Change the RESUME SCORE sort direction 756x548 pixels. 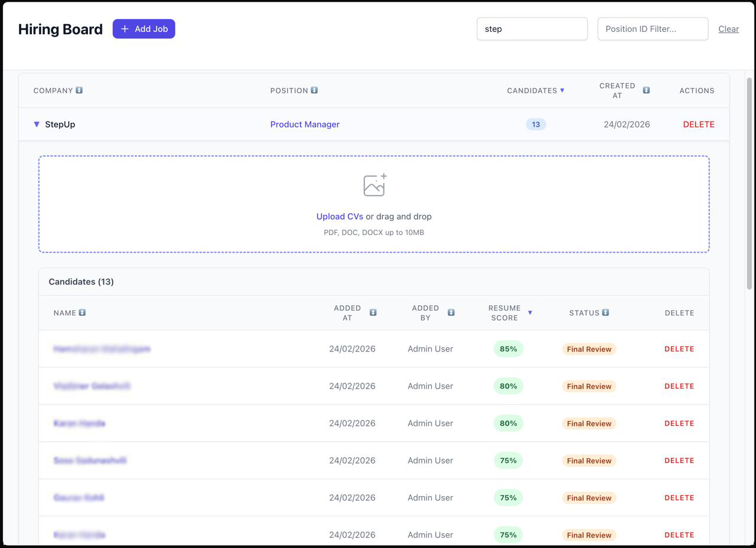pyautogui.click(x=530, y=312)
